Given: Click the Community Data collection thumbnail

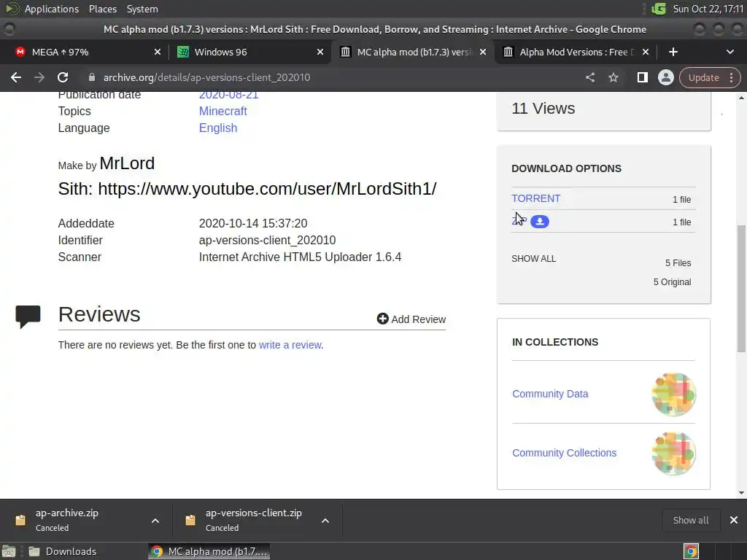Looking at the screenshot, I should (x=673, y=394).
